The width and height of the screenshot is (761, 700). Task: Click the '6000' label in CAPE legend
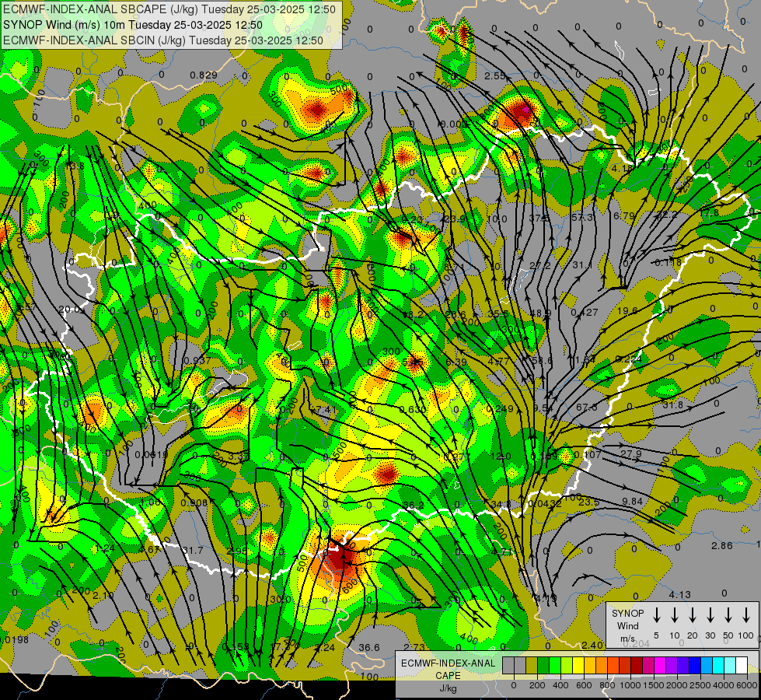(x=747, y=685)
